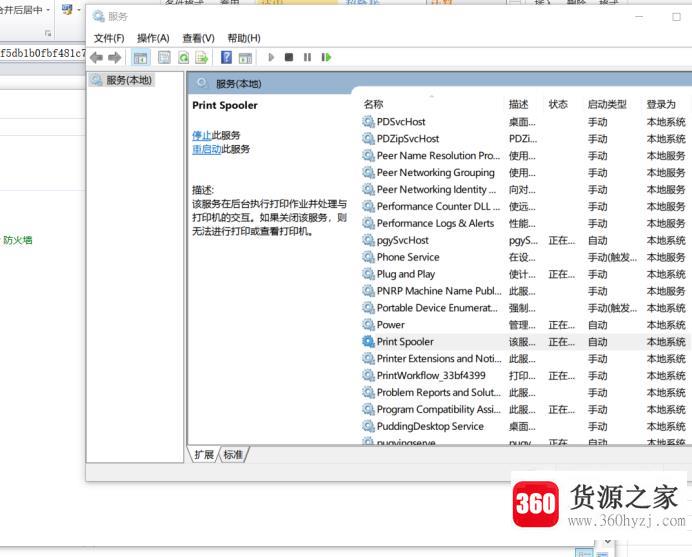The image size is (692, 557).
Task: Open the 帮助(H) menu
Action: [244, 38]
